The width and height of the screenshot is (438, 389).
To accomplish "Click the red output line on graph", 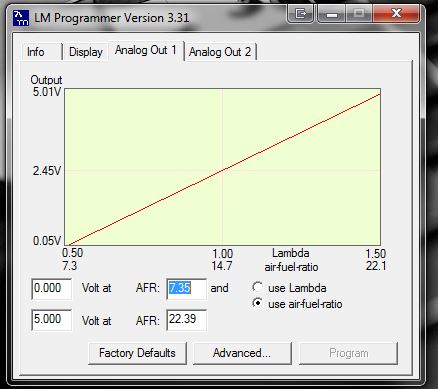I will 222,170.
